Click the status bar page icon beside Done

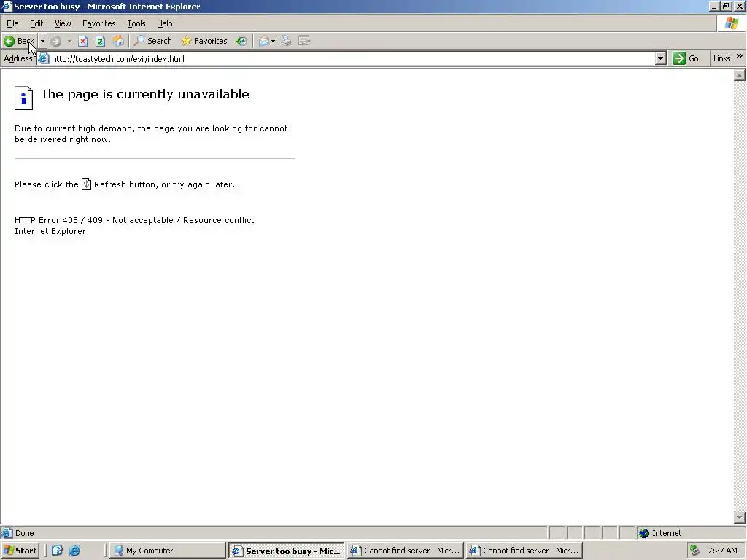7,533
